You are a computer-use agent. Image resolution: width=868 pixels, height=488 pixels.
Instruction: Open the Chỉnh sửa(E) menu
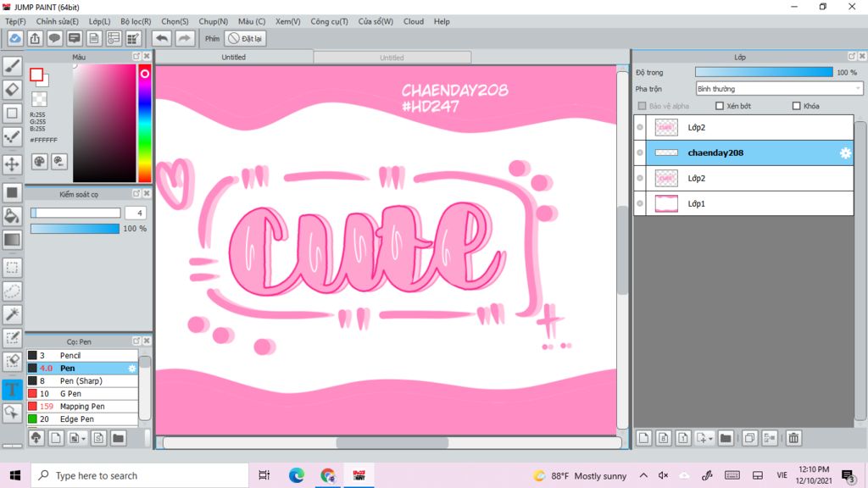[57, 21]
